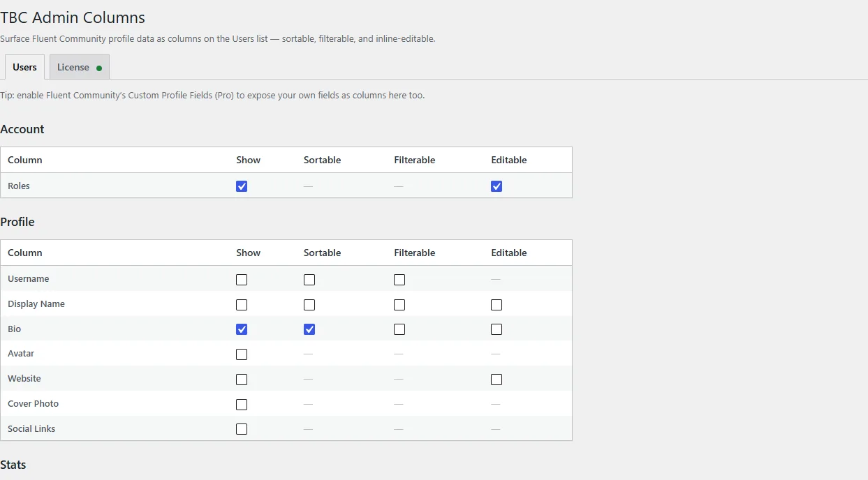Click the Cover Photo row label
Image resolution: width=868 pixels, height=480 pixels.
click(x=34, y=404)
